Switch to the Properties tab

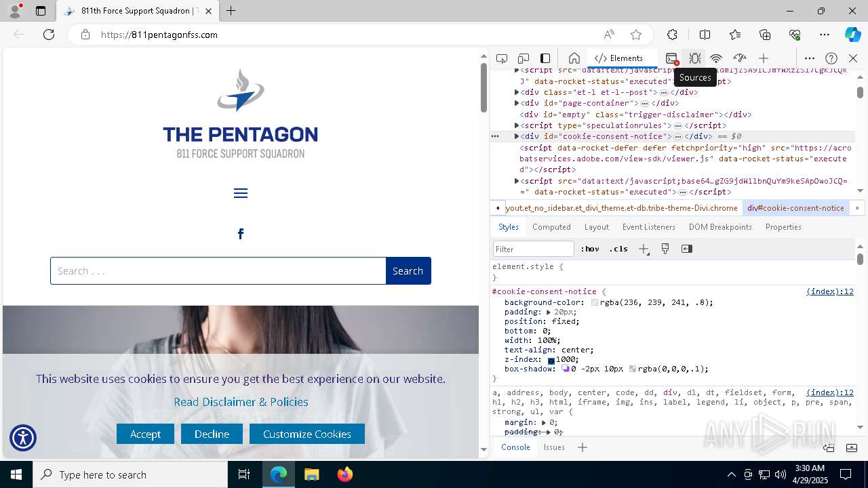click(783, 227)
